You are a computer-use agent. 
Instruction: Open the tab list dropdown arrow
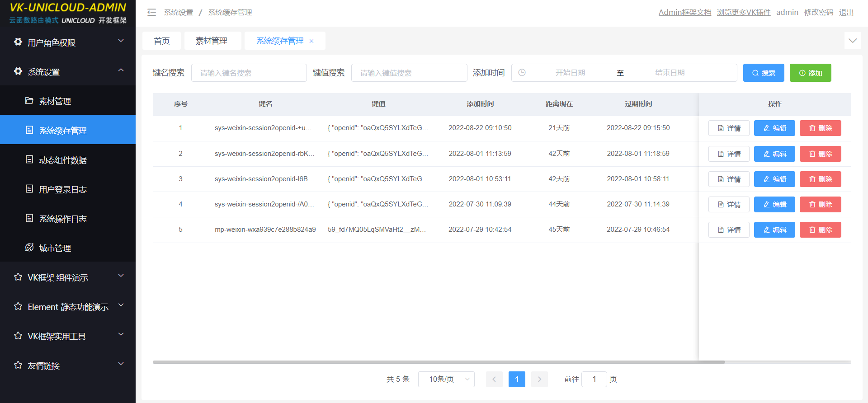(x=853, y=41)
